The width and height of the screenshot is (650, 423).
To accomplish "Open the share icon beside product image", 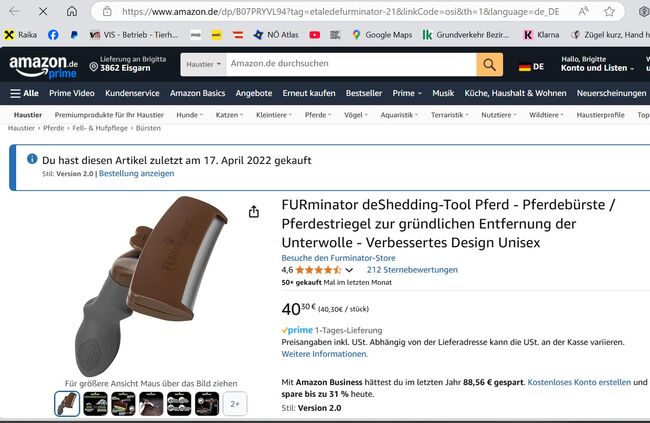I will (x=254, y=212).
